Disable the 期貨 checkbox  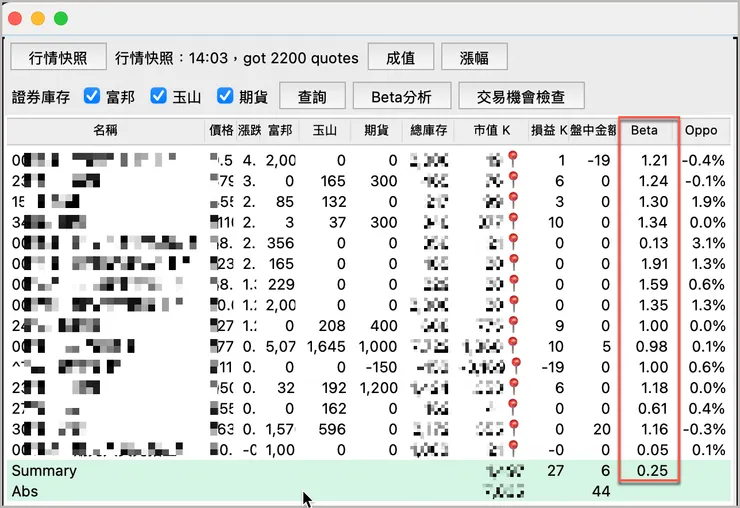pyautogui.click(x=225, y=96)
